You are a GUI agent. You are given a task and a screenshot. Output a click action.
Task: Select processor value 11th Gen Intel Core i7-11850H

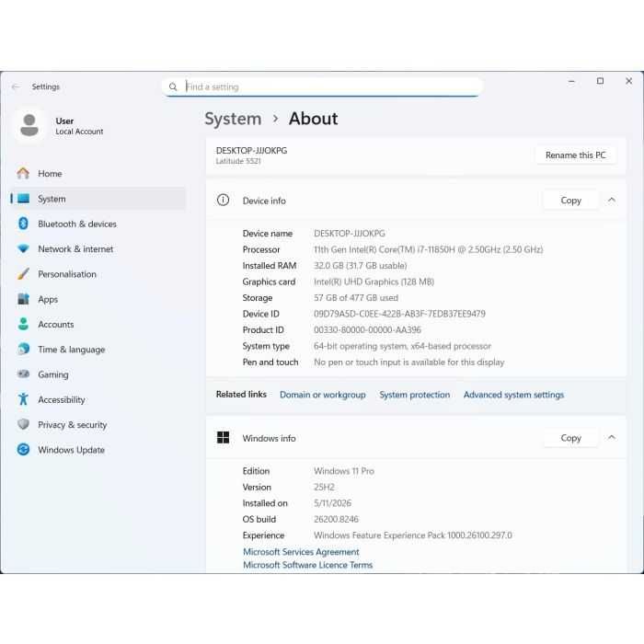tap(429, 249)
